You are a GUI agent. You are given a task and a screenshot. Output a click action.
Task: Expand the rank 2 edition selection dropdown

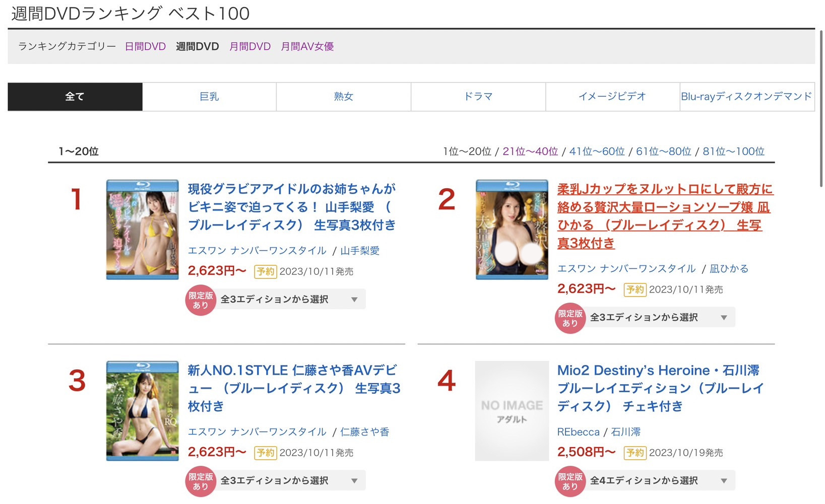click(659, 318)
